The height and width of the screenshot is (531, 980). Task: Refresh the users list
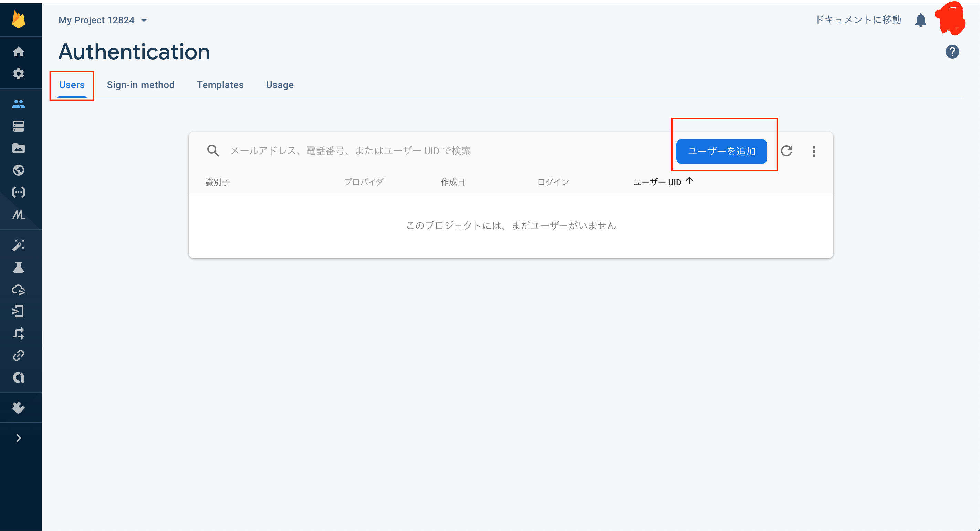786,151
